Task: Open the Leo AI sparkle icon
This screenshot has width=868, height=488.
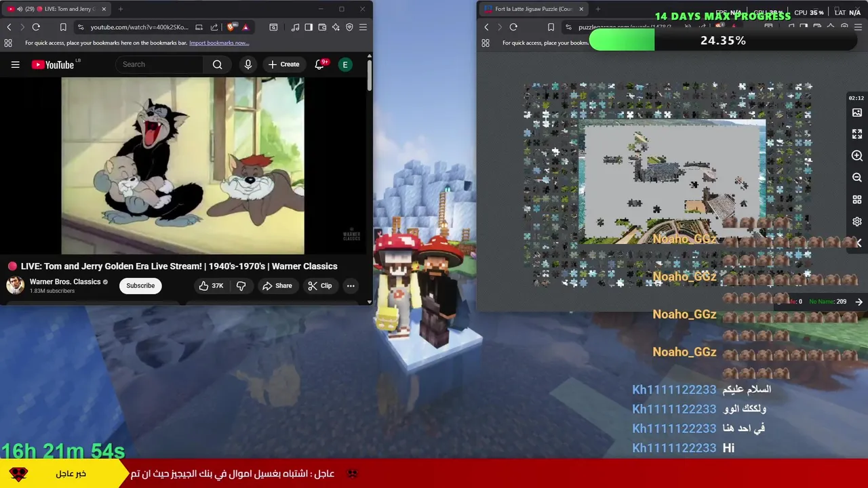Action: (x=336, y=27)
